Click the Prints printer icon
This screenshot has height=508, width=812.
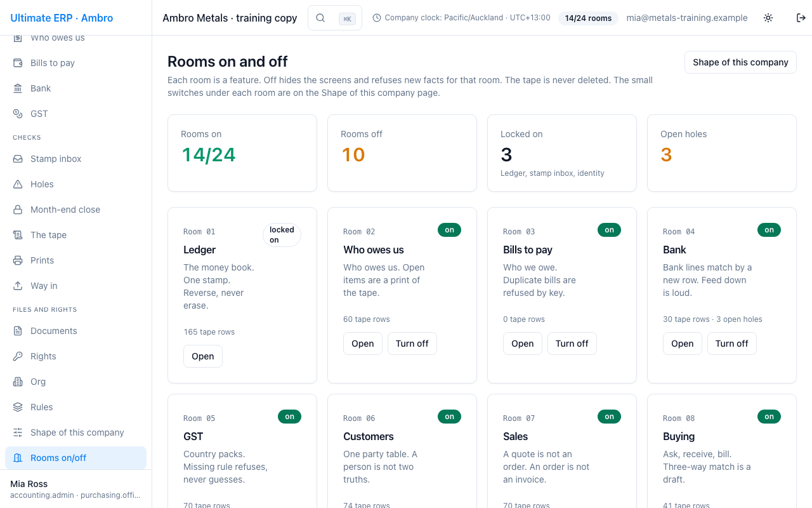pyautogui.click(x=18, y=260)
